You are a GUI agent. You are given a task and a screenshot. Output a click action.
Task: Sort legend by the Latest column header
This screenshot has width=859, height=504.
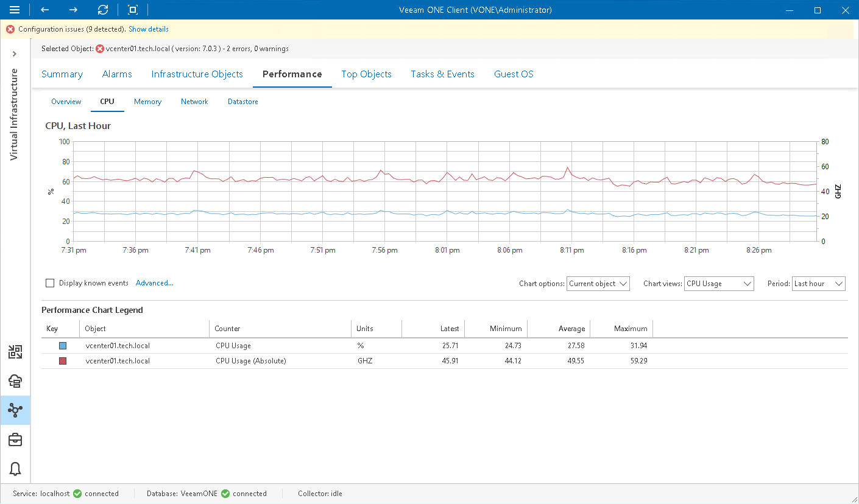tap(433, 329)
